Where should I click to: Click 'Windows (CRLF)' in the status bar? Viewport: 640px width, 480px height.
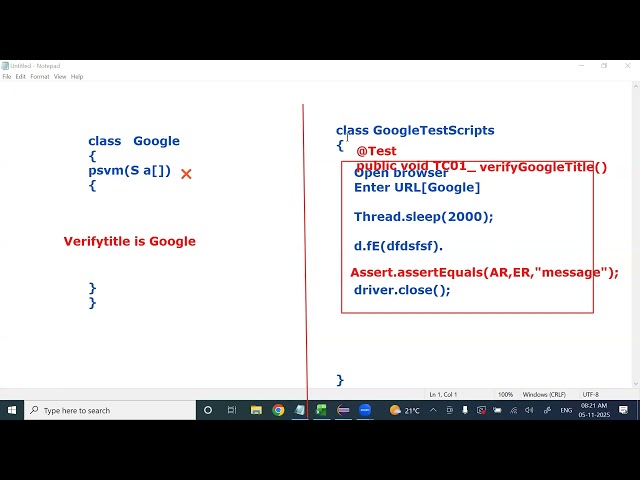pyautogui.click(x=544, y=394)
